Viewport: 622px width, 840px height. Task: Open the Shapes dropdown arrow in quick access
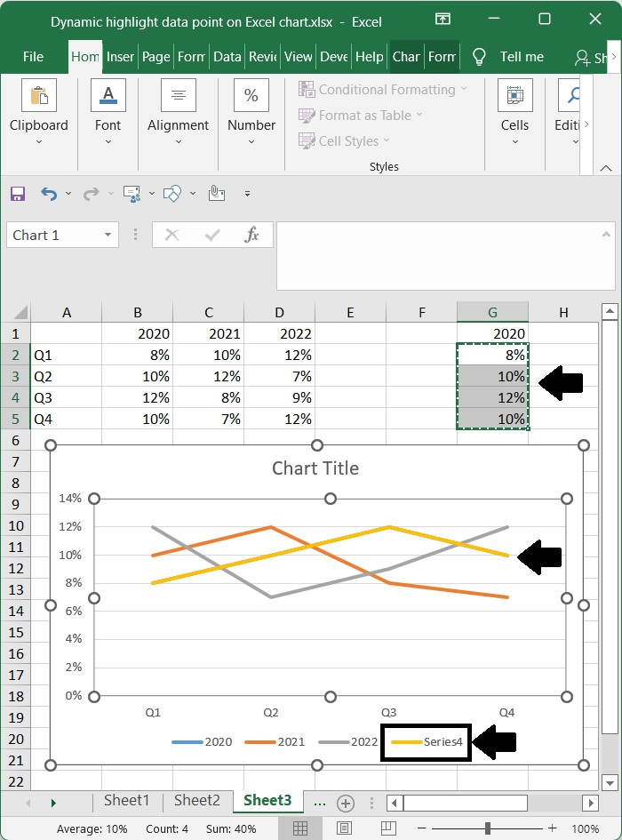click(x=192, y=194)
